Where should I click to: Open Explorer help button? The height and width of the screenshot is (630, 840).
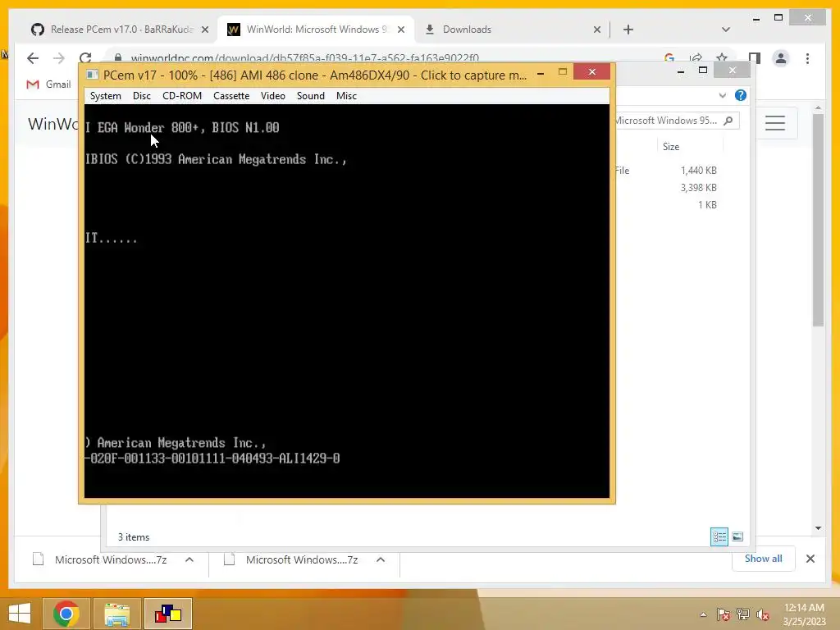[741, 95]
